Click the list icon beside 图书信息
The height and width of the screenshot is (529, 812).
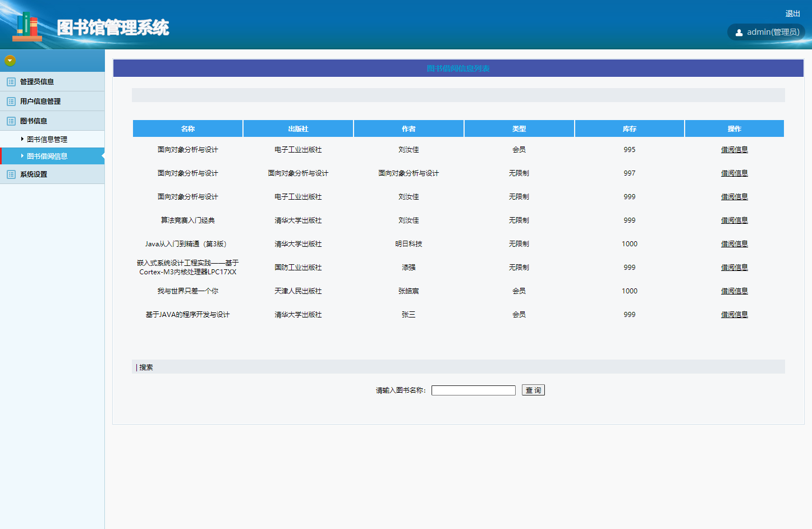(x=11, y=121)
